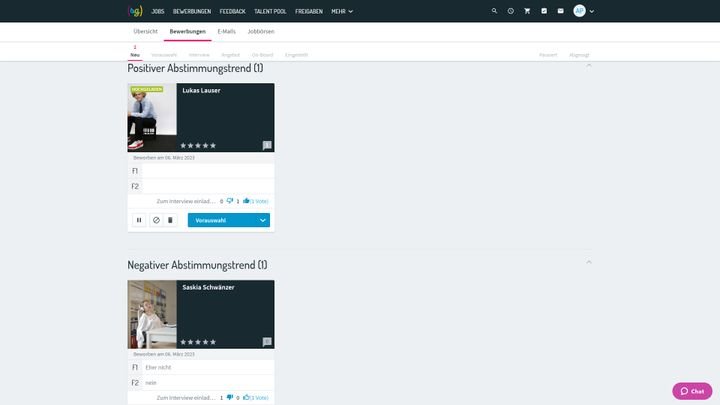Image resolution: width=720 pixels, height=405 pixels.
Task: Expand the MEHR menu in navigation
Action: pos(343,10)
